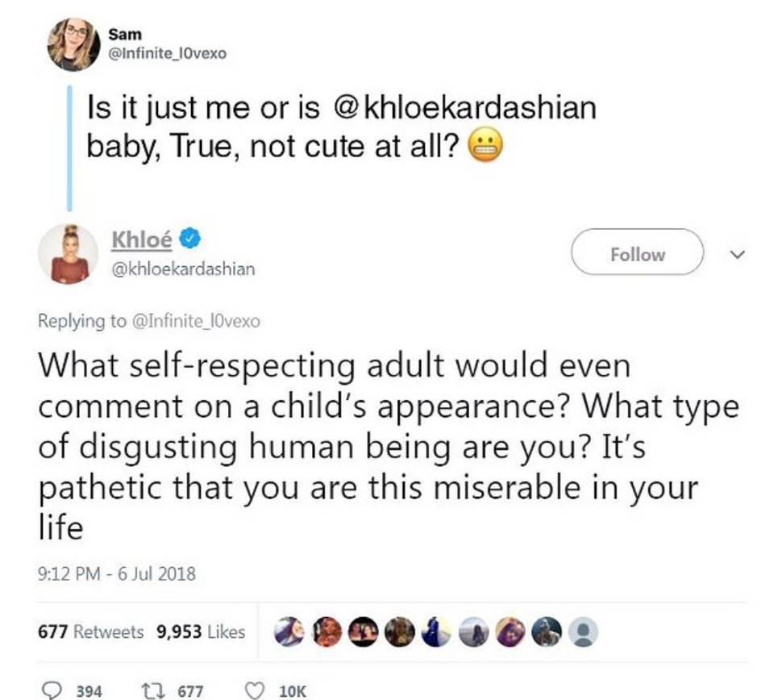782x700 pixels.
Task: Follow the @khloekardashian account
Action: [637, 252]
